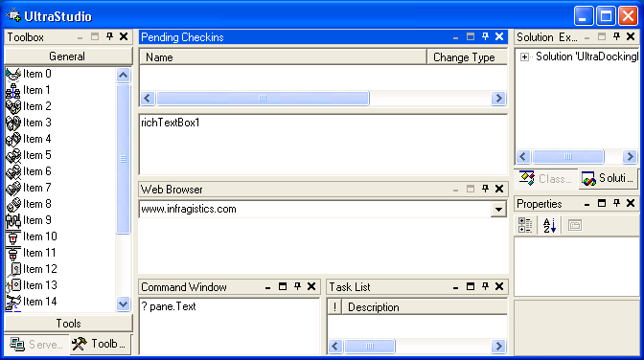The image size is (644, 360).
Task: Click the Toolbox vertical scrollbar thumb
Action: [124, 158]
